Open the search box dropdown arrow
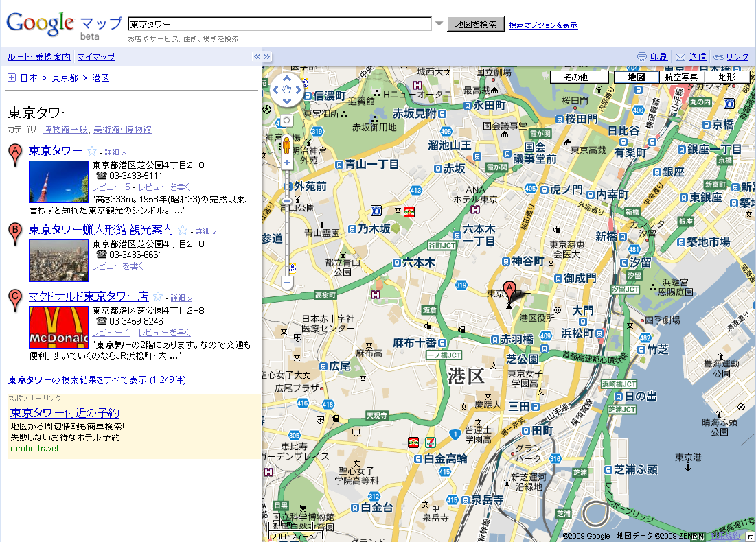 point(439,23)
